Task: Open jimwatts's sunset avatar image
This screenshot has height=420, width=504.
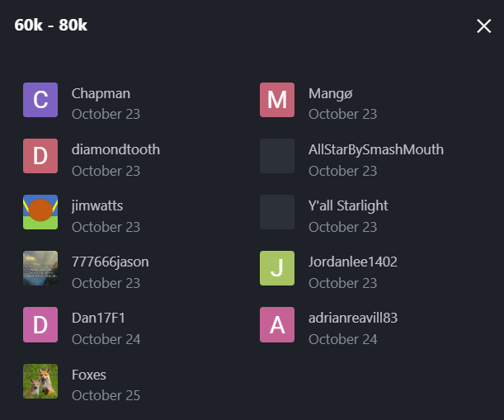Action: tap(40, 212)
